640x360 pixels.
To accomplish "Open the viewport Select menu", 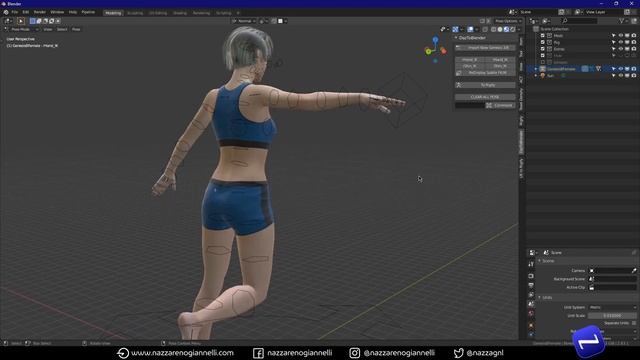I will point(62,29).
